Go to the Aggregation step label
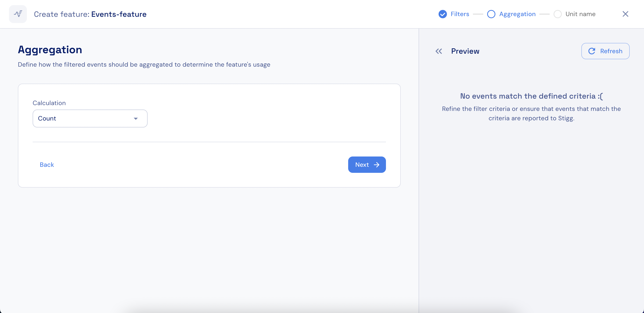644x313 pixels. (517, 14)
